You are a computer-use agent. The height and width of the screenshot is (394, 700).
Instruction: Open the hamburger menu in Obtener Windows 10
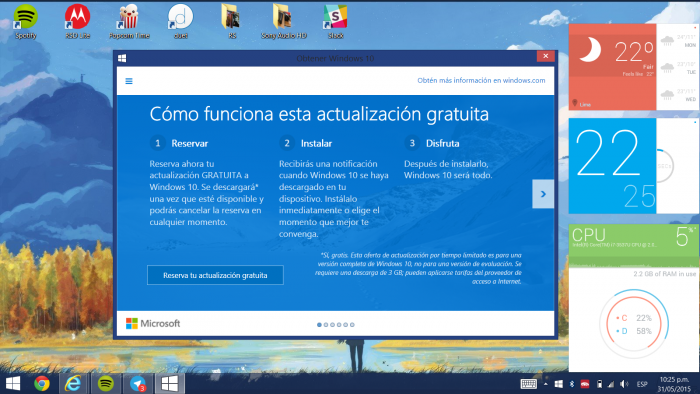click(x=129, y=81)
